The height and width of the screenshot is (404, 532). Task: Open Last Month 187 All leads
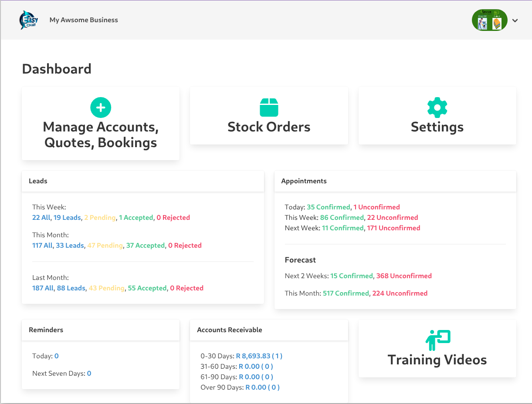43,288
